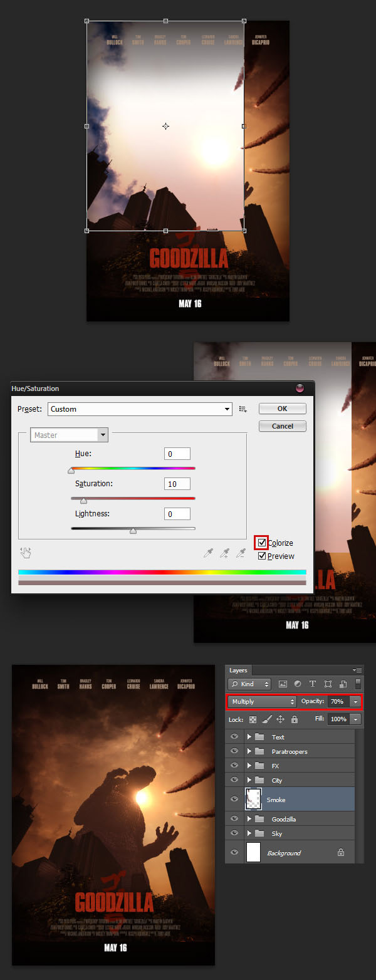Viewport: 376px width, 980px height.
Task: Open the Opacity slider dropdown arrow
Action: point(356,702)
